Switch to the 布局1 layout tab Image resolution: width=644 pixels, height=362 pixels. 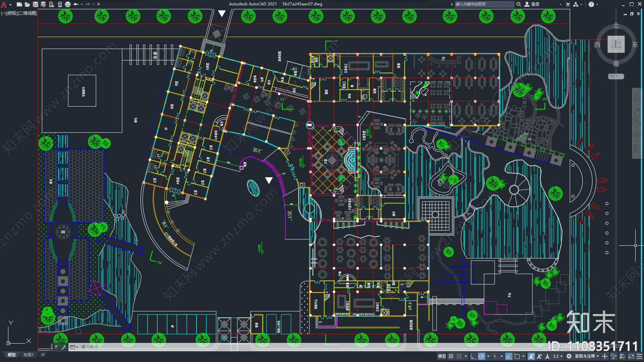pos(28,355)
